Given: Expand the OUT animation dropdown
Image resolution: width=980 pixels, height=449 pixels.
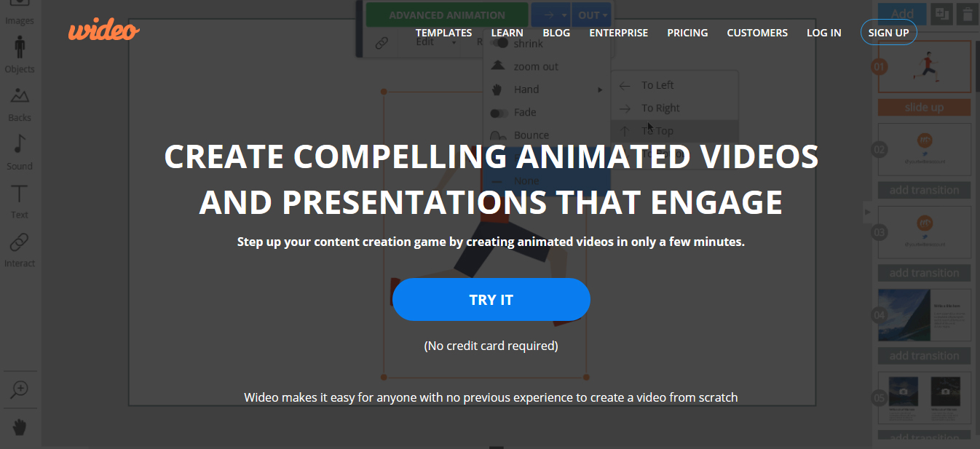Looking at the screenshot, I should click(x=593, y=15).
